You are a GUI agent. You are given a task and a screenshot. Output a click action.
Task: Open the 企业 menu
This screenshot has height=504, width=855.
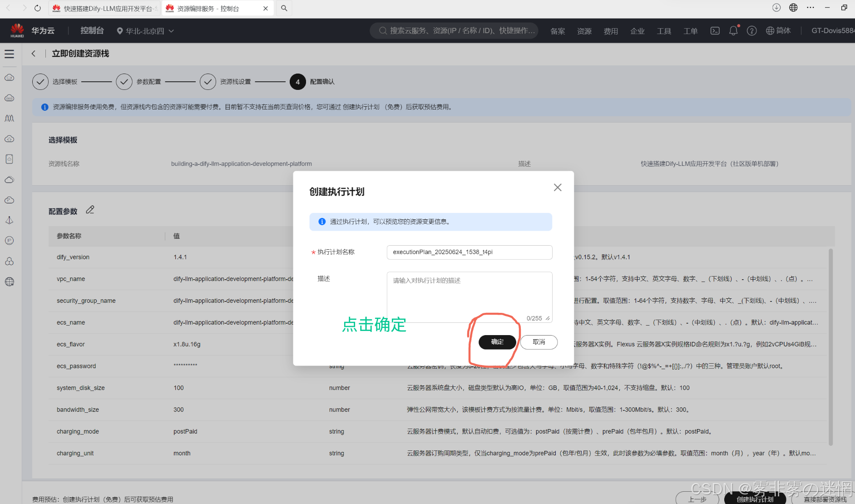638,31
